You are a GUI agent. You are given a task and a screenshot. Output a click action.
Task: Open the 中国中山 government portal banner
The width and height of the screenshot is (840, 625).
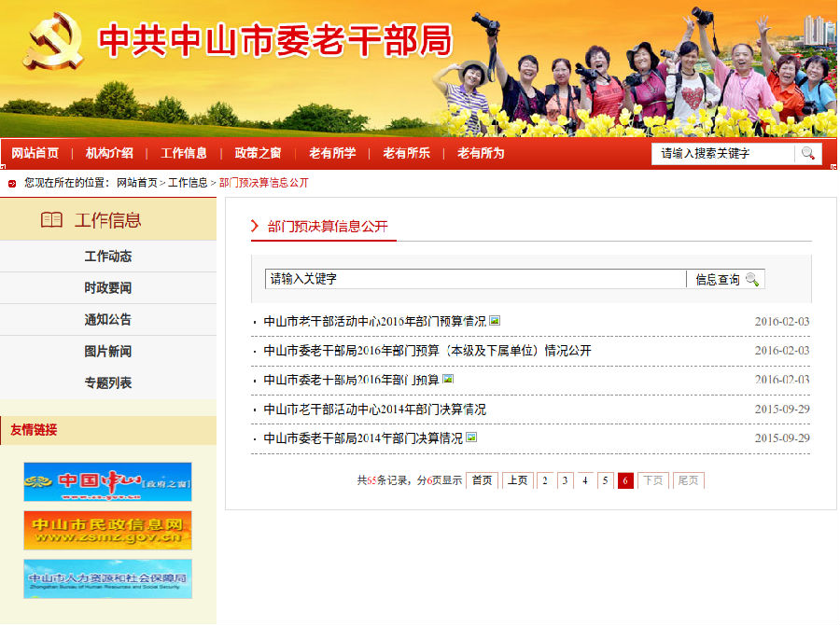click(x=107, y=481)
